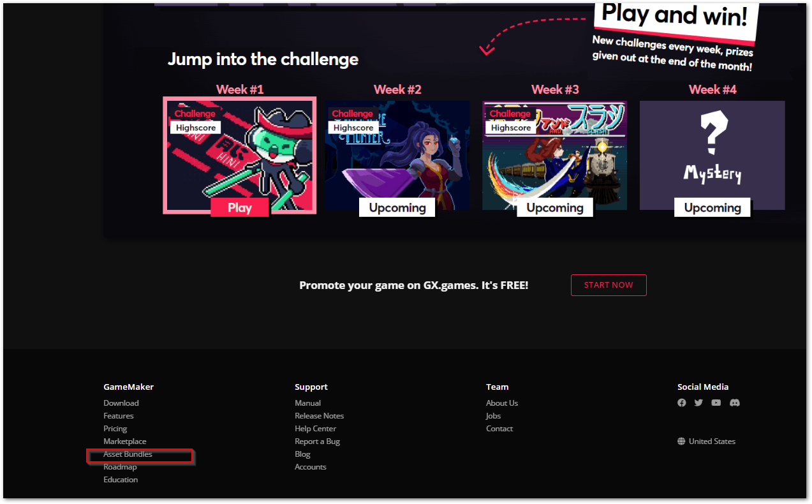
Task: Open the Week #3 Upcoming challenge card
Action: (555, 156)
